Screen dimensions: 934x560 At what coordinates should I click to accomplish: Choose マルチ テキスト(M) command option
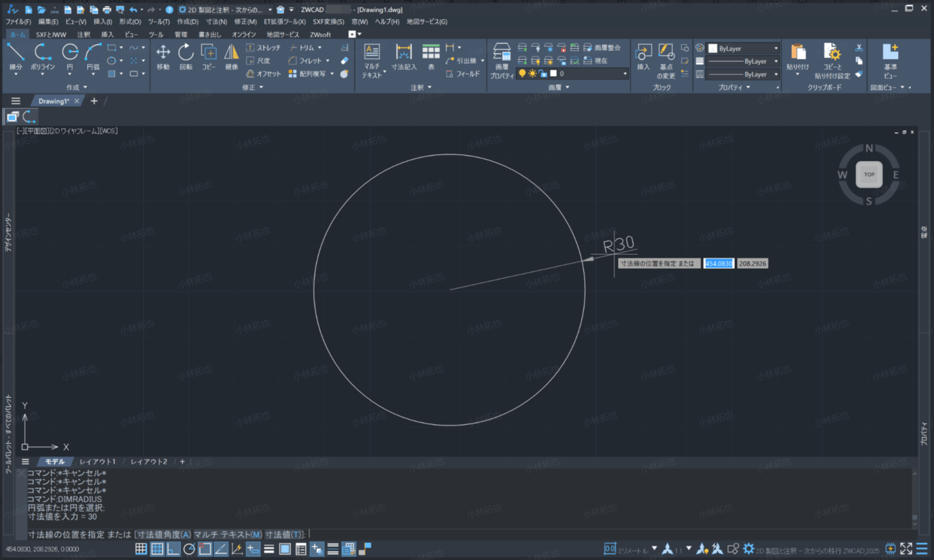228,535
